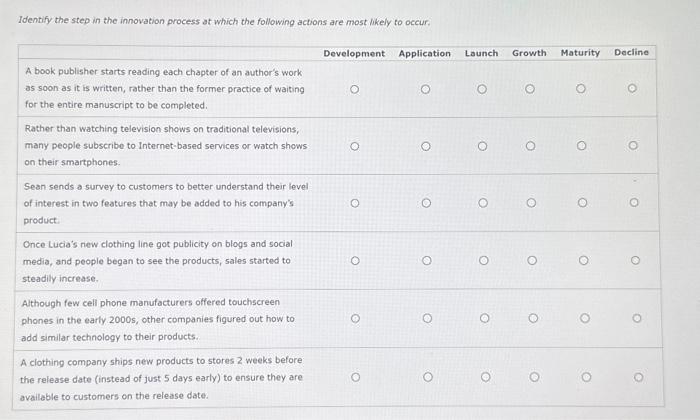This screenshot has height=420, width=700.
Task: Choose Application for clothing company shipping row
Action: (428, 377)
